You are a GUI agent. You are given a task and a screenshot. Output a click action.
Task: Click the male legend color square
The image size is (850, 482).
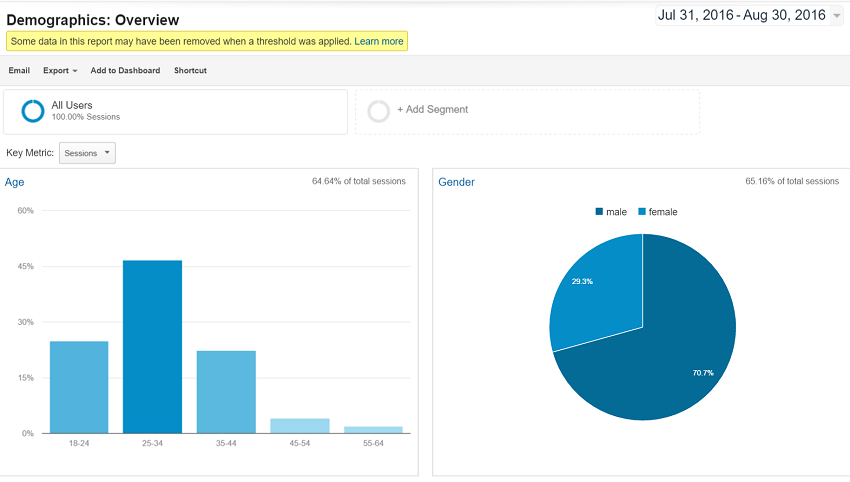pos(599,212)
